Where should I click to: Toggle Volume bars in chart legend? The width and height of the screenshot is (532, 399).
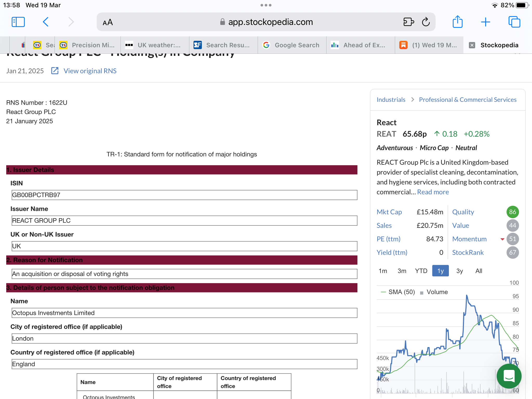click(x=434, y=292)
